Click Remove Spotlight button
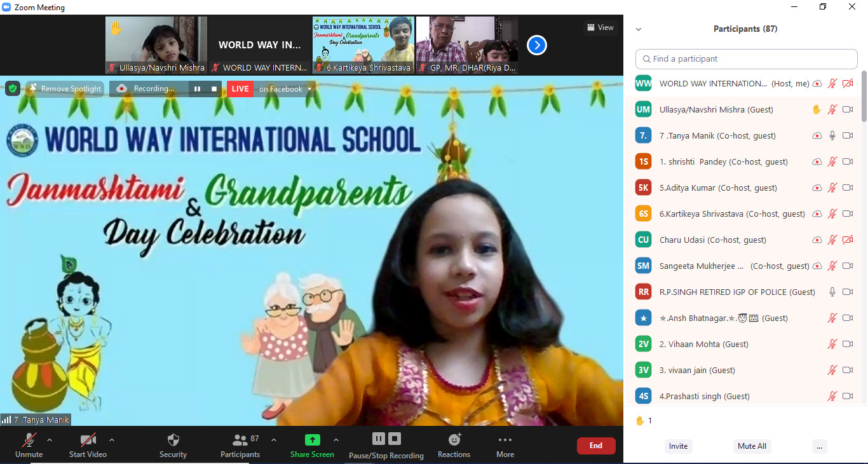The height and width of the screenshot is (464, 868). point(65,89)
